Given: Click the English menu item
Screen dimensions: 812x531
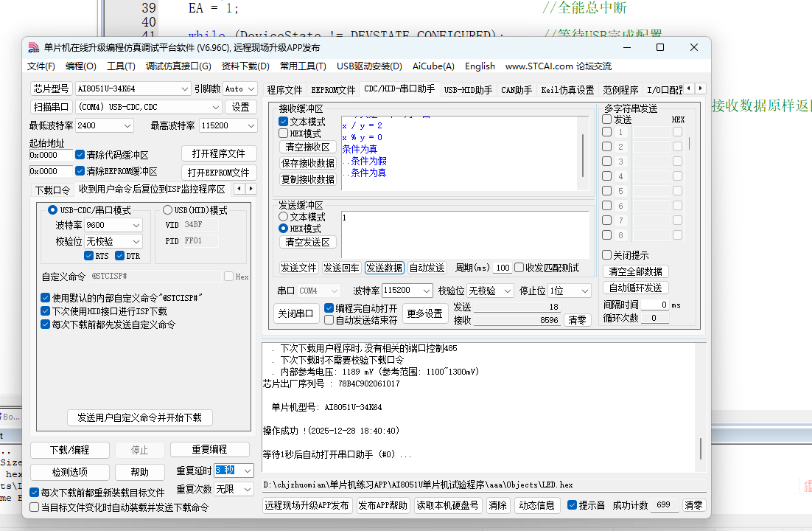Looking at the screenshot, I should [480, 66].
